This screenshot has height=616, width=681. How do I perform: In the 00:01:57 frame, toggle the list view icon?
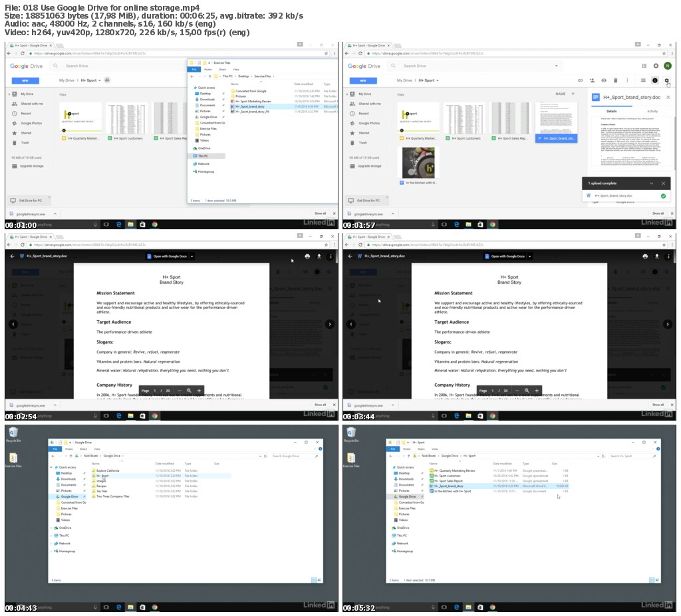[x=643, y=80]
